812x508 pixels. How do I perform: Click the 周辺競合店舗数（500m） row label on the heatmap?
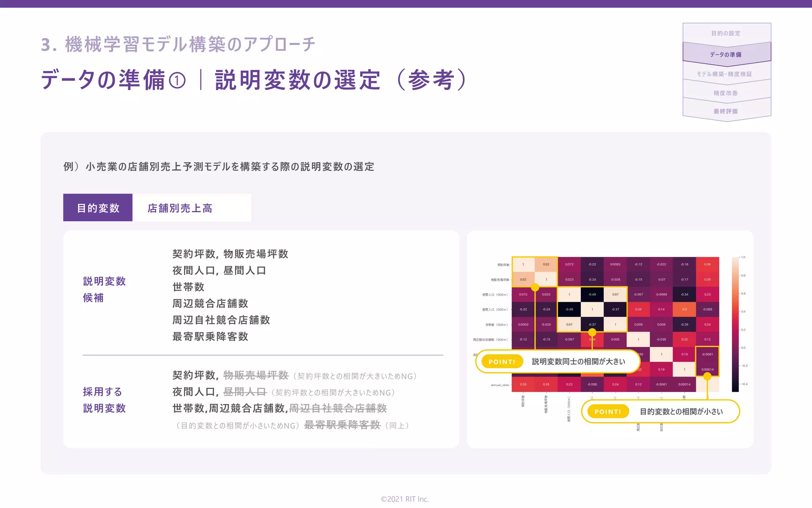[x=490, y=340]
